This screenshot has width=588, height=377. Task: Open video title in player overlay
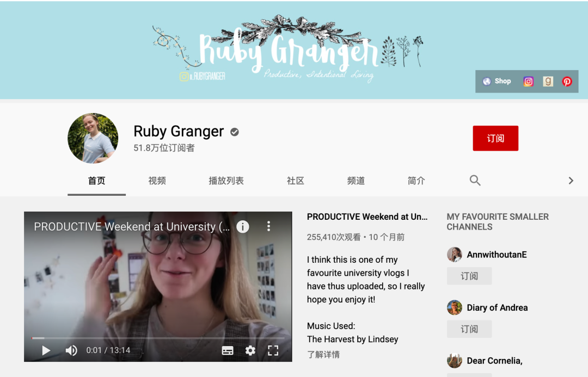tap(132, 227)
